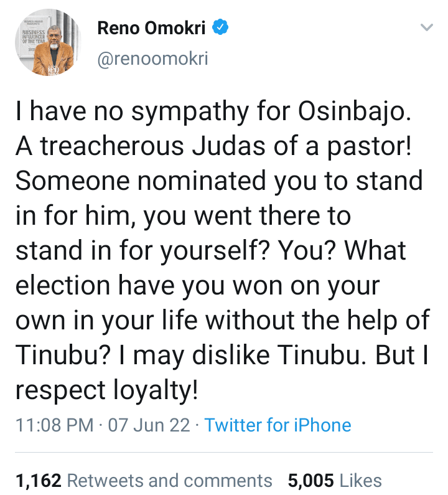Open the tweet options chevron menu
Image resolution: width=448 pixels, height=495 pixels.
[x=426, y=27]
